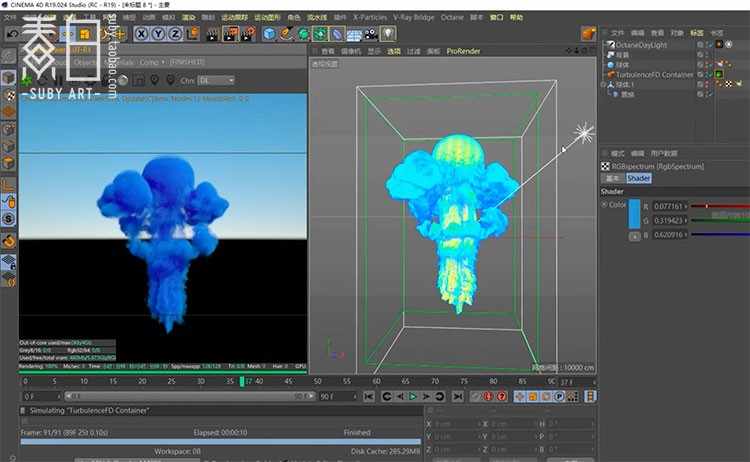
Task: Click the R value field 0.077161
Action: pyautogui.click(x=669, y=206)
